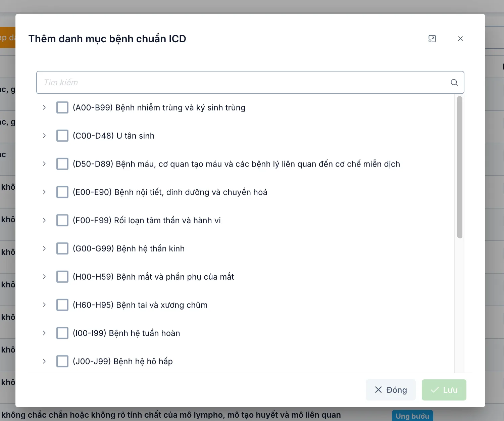Check the (H00-H59) Bệnh mắt checkbox
This screenshot has height=421, width=504.
62,277
